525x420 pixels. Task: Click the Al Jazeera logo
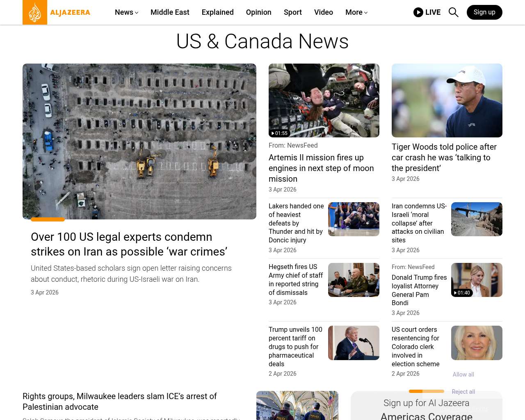point(57,12)
